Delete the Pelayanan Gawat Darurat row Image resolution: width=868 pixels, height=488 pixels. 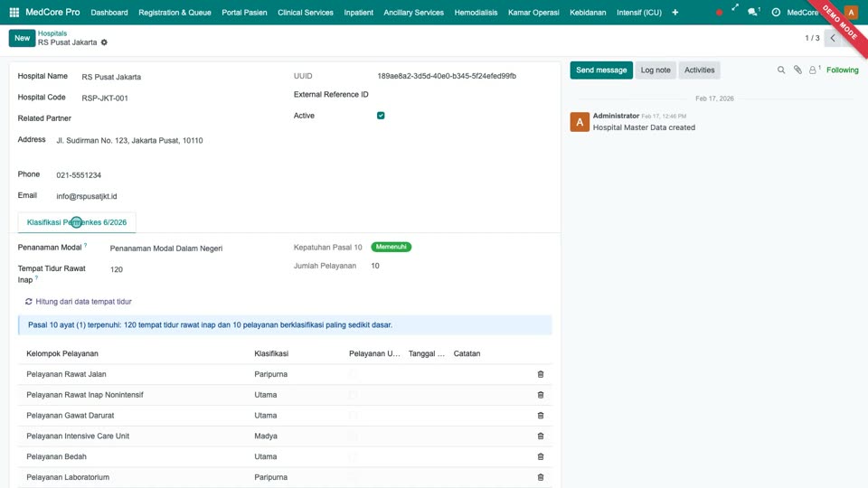pyautogui.click(x=541, y=416)
